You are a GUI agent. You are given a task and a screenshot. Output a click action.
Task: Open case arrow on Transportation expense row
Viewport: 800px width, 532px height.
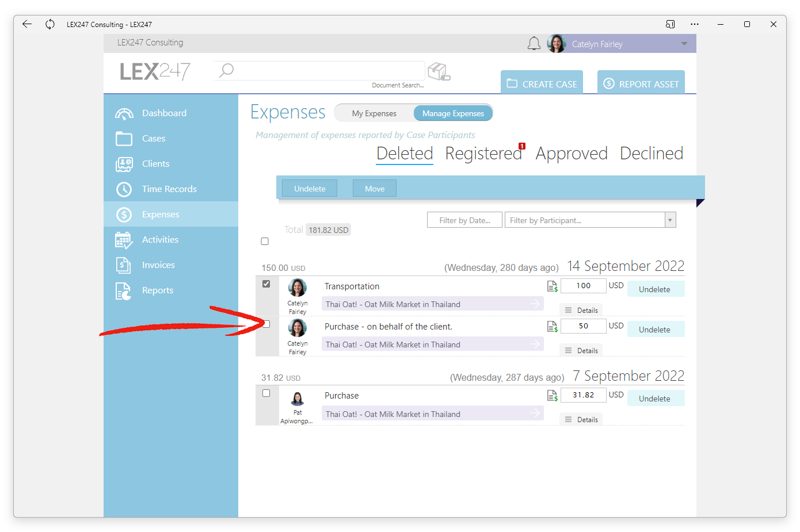(x=535, y=304)
